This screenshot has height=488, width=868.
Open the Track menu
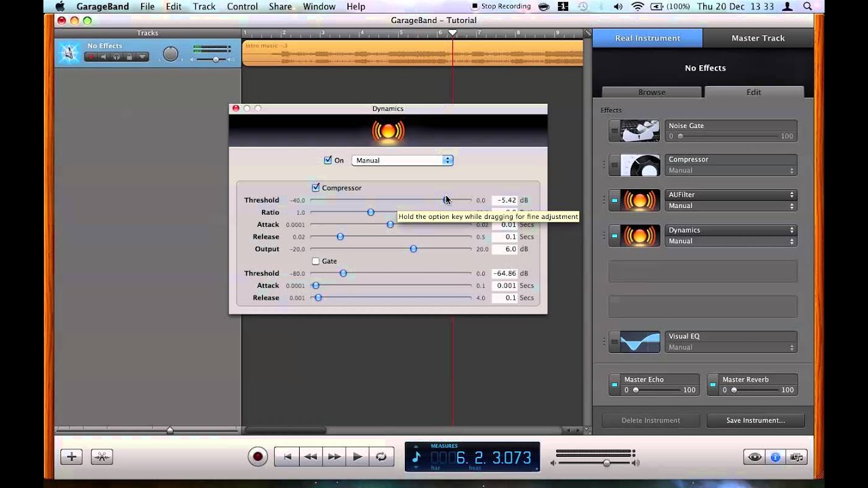[204, 7]
